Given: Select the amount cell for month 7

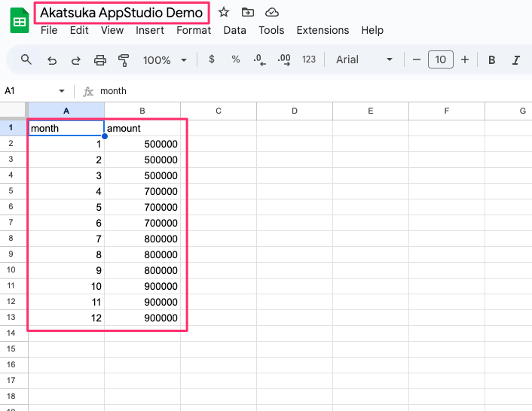Looking at the screenshot, I should tap(142, 239).
